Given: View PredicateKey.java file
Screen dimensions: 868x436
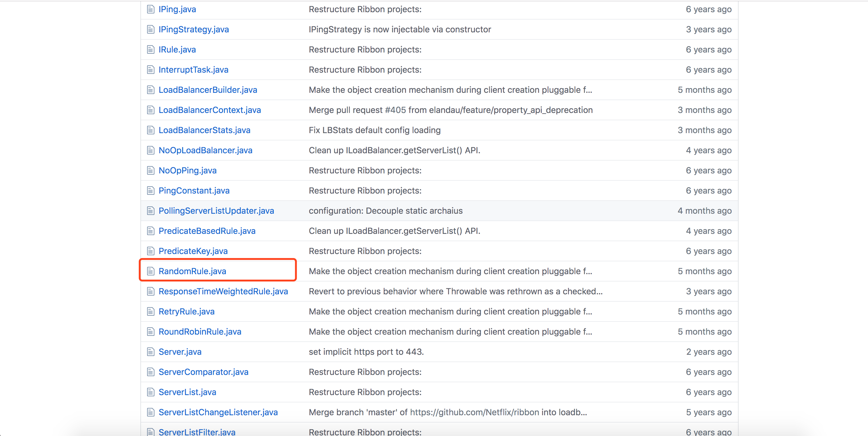Looking at the screenshot, I should pyautogui.click(x=193, y=251).
